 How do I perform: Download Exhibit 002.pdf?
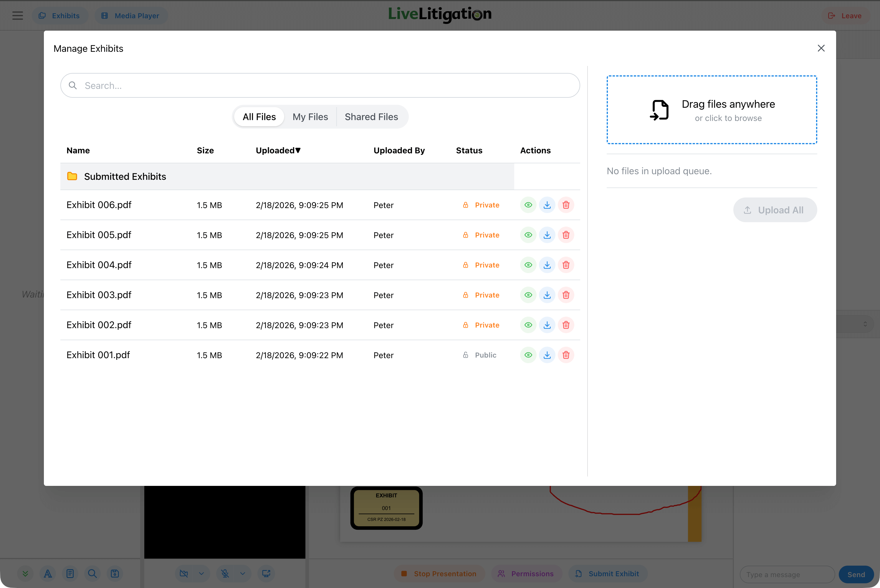[547, 325]
